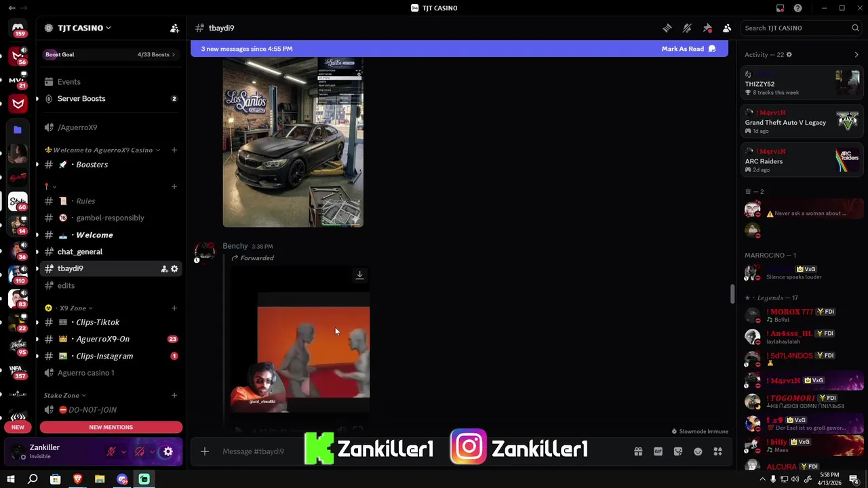Open the Boost Goal progress bar

[x=111, y=54]
